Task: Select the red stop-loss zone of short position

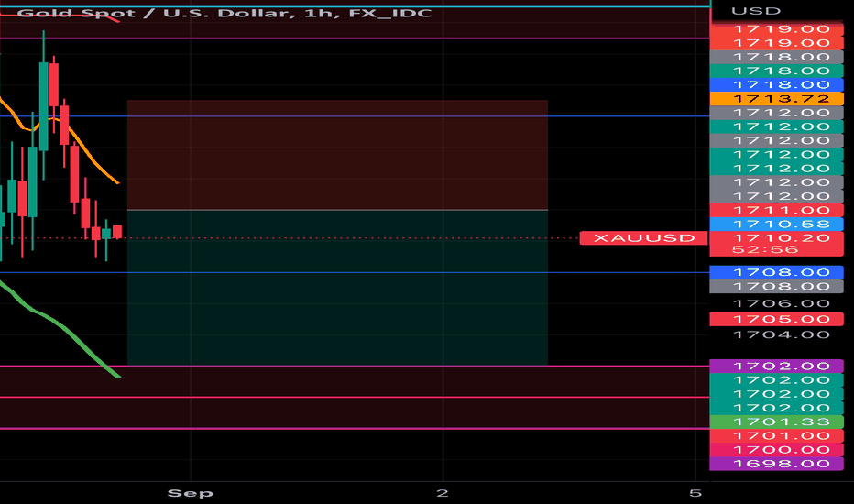Action: 337,155
